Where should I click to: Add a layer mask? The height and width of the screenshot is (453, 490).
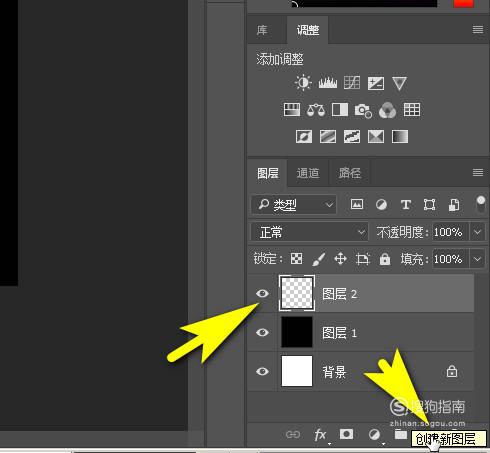tap(346, 434)
